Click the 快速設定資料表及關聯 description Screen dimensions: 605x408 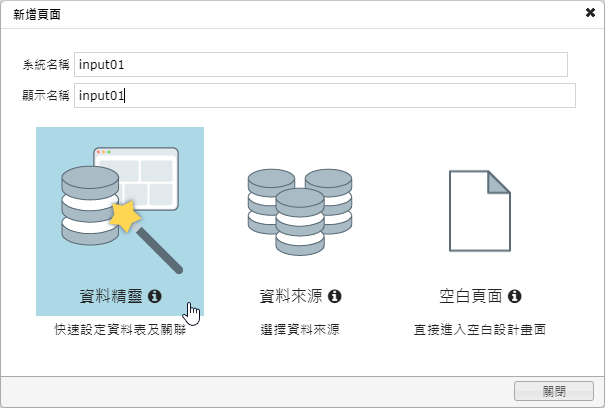(x=120, y=328)
